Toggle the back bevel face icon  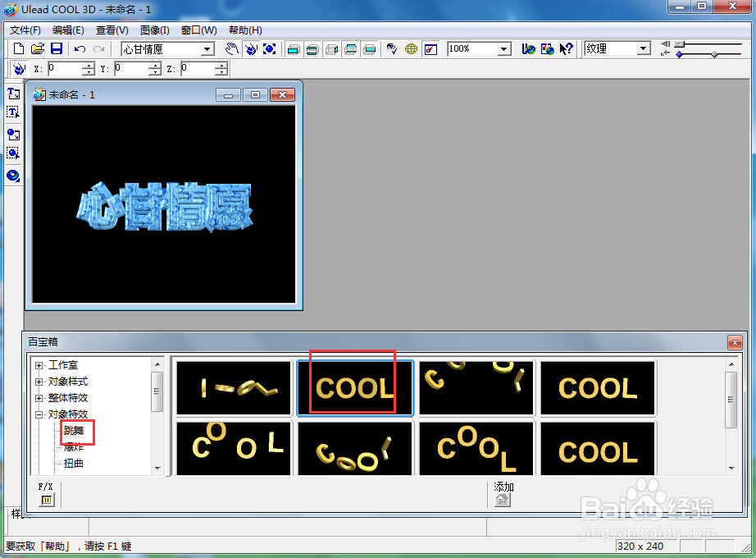click(x=350, y=49)
